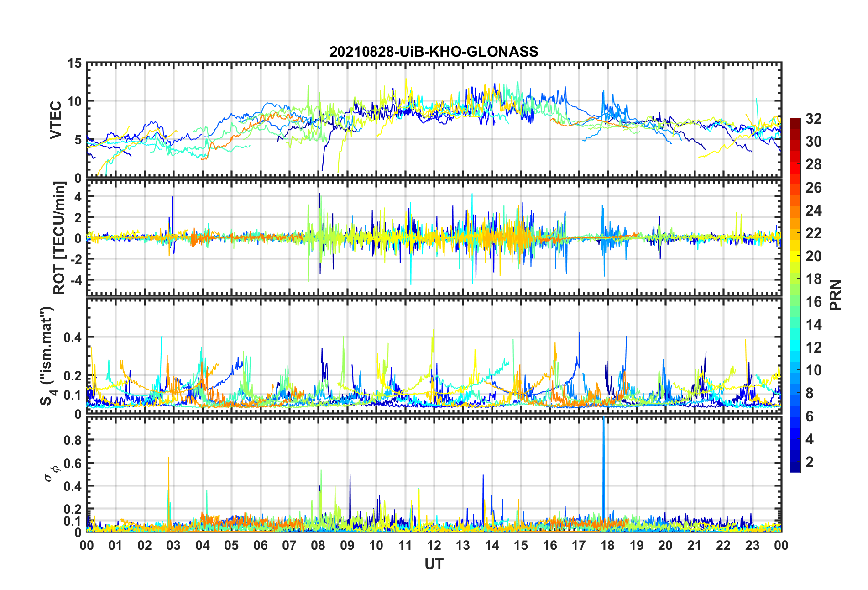Click colorbar tick label 22
The image size is (868, 590).
(813, 233)
